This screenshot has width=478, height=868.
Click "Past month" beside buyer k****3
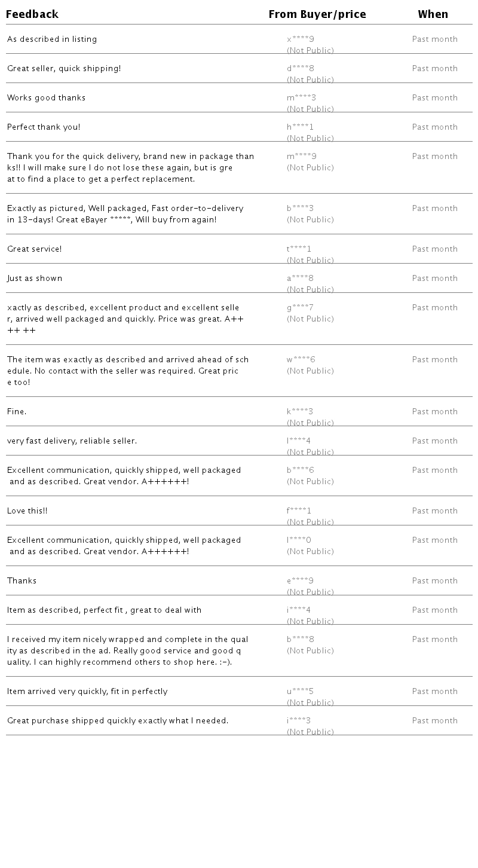pos(434,412)
